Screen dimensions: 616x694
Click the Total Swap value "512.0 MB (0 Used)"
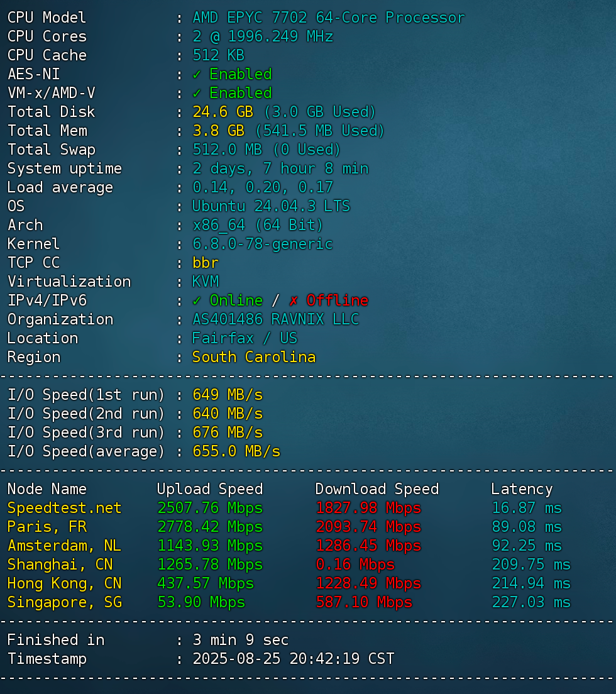click(x=267, y=150)
